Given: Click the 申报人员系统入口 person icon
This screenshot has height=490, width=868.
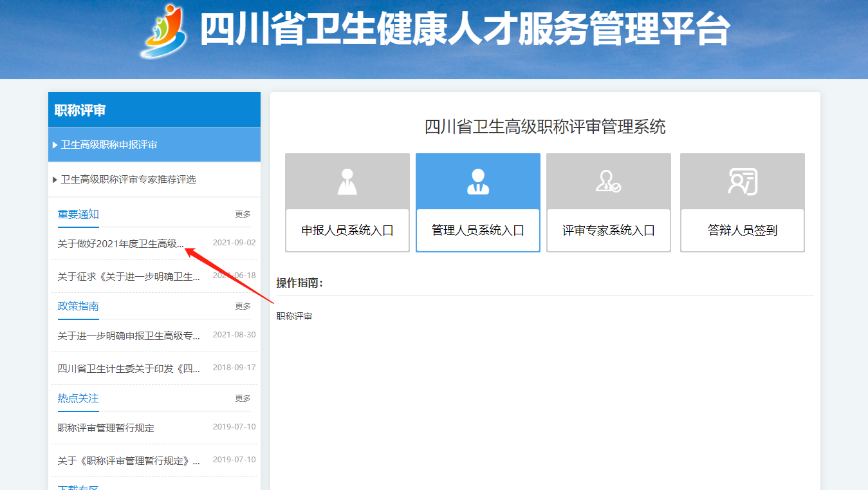Looking at the screenshot, I should click(347, 182).
